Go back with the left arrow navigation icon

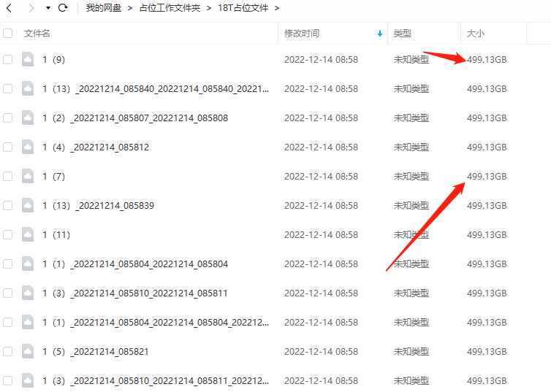click(9, 8)
